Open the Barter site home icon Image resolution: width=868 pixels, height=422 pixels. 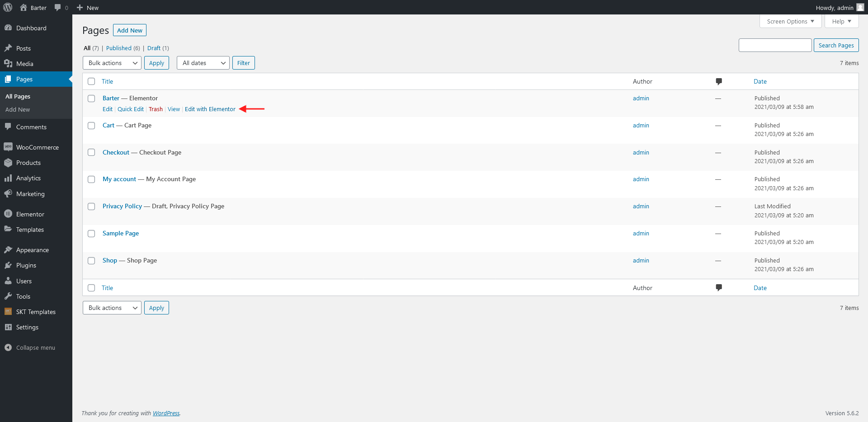[24, 7]
